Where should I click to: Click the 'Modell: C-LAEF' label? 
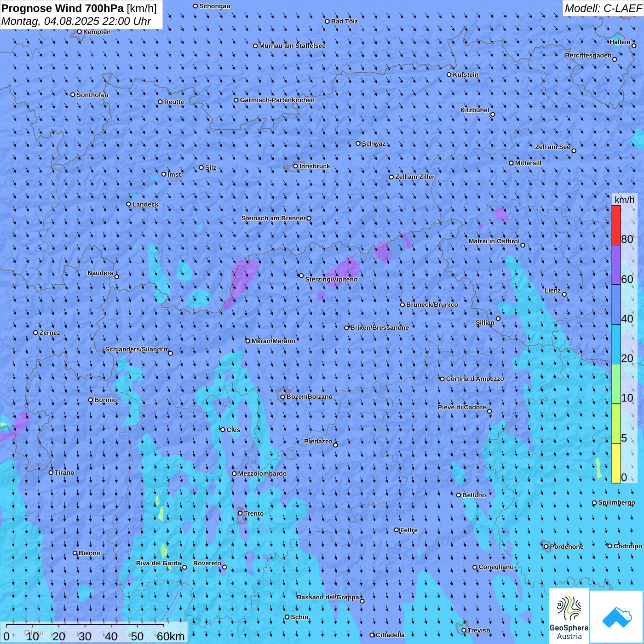pos(603,8)
